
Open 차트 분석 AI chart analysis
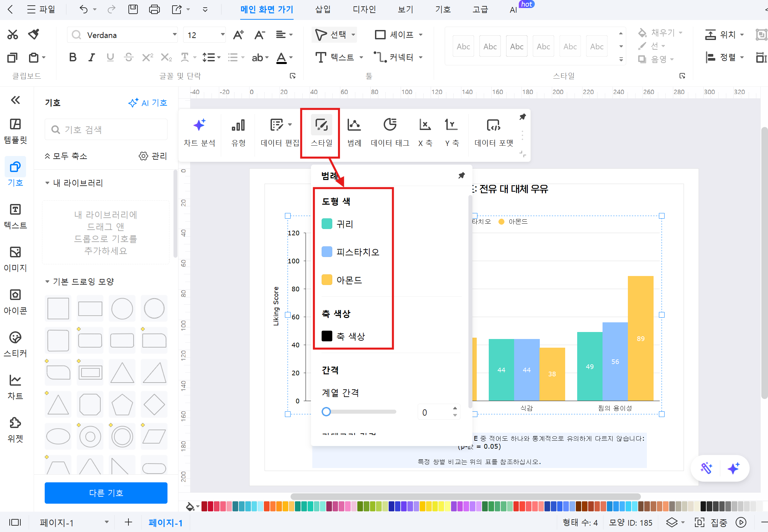tap(200, 133)
